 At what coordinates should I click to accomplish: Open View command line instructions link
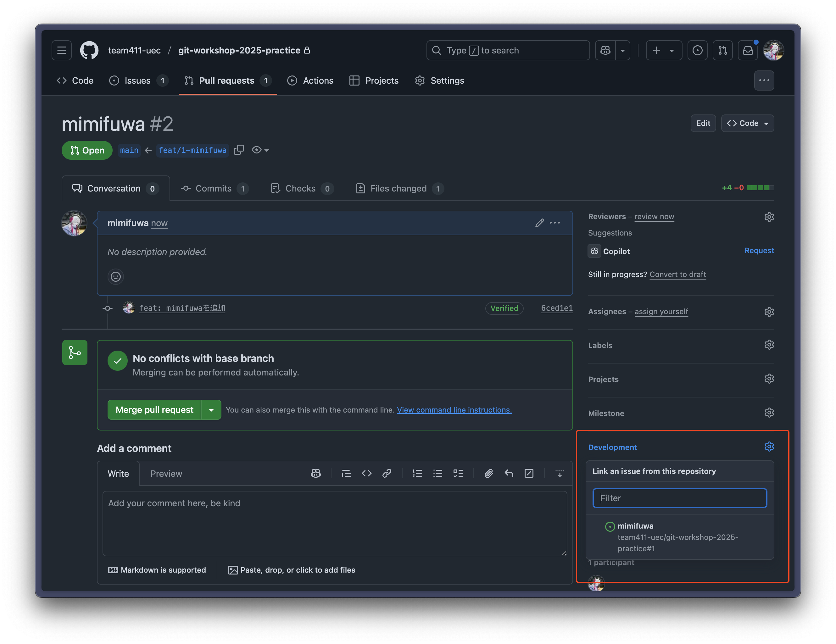454,410
